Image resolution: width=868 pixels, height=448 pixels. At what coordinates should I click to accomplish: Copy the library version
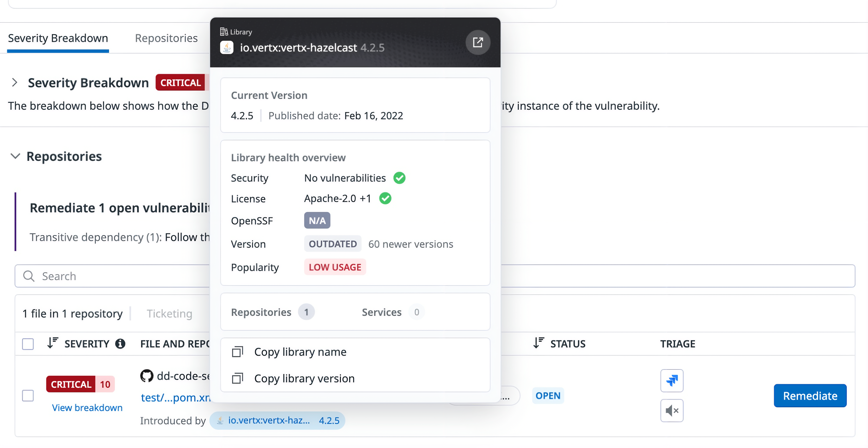(x=304, y=378)
